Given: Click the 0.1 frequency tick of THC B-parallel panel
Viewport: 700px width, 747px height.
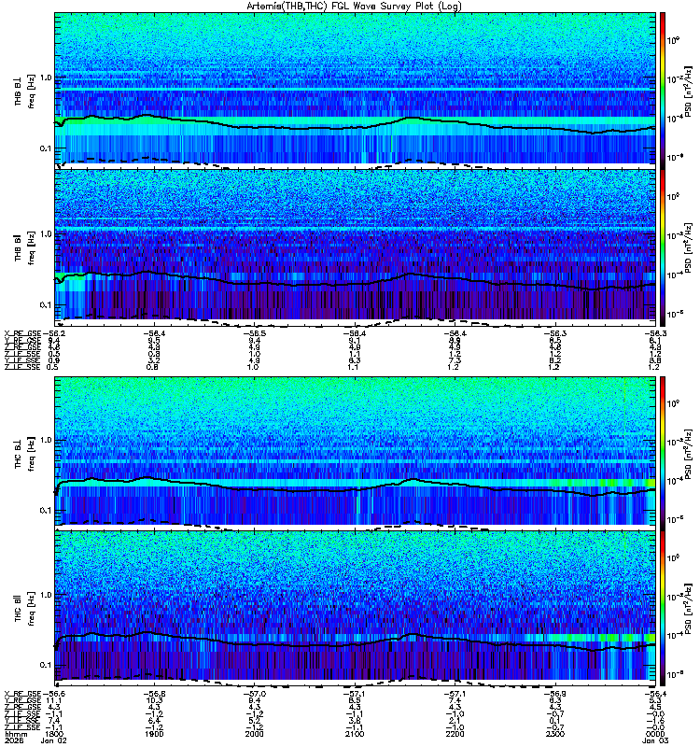Looking at the screenshot, I should click(x=46, y=665).
